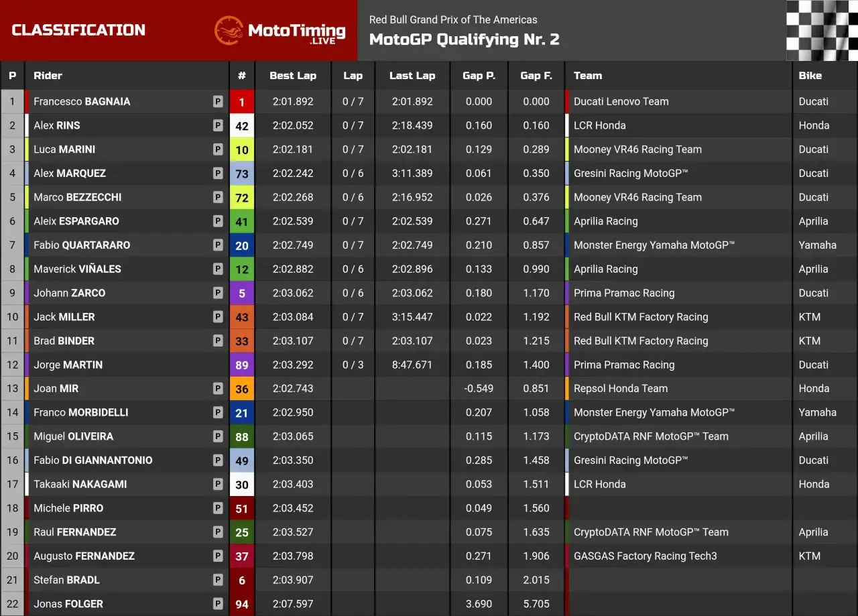Viewport: 858px width, 616px height.
Task: Click the P badge beside Takaaki NAKAGAMI
Action: click(x=218, y=484)
